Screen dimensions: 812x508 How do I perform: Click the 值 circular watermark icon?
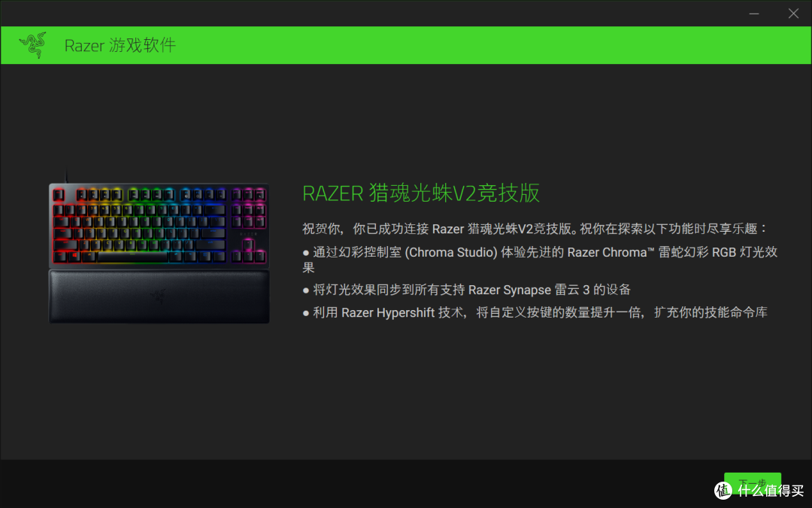723,491
